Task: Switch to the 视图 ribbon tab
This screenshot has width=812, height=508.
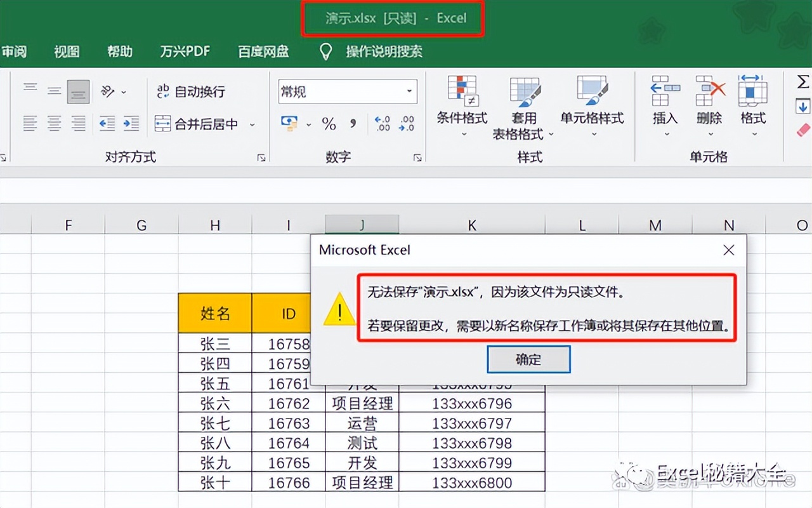Action: [66, 52]
